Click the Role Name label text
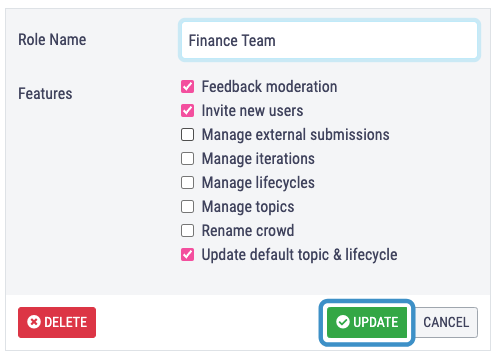 coord(52,40)
